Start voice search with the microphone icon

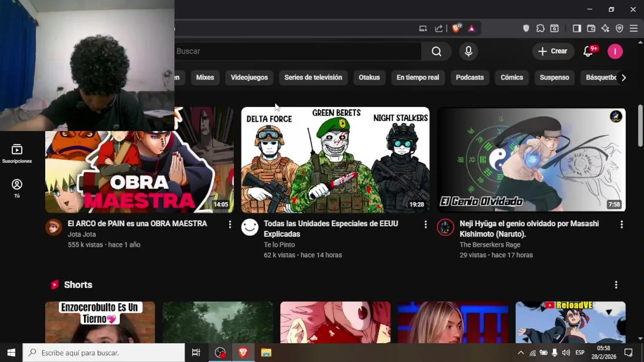(469, 51)
